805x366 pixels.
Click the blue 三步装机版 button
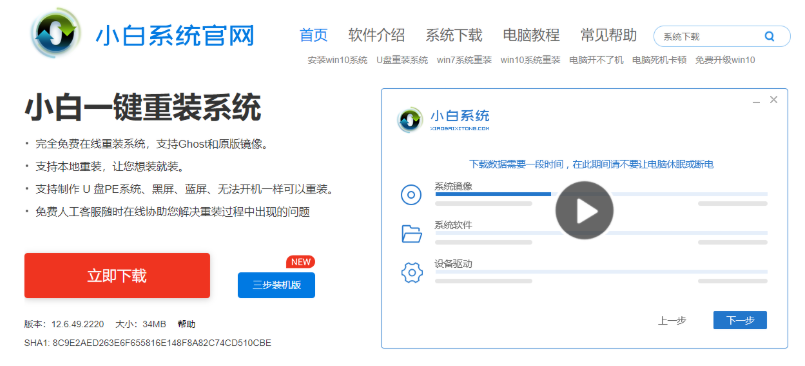tap(276, 285)
